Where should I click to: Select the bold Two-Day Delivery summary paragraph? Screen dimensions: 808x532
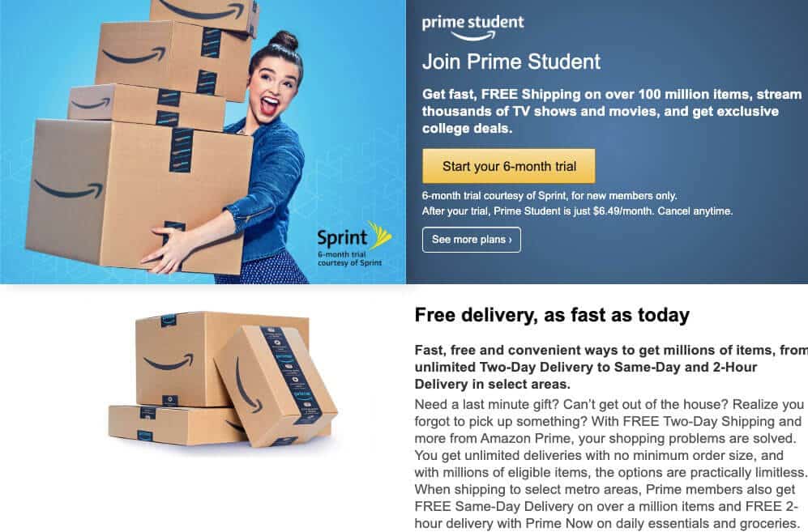click(611, 367)
